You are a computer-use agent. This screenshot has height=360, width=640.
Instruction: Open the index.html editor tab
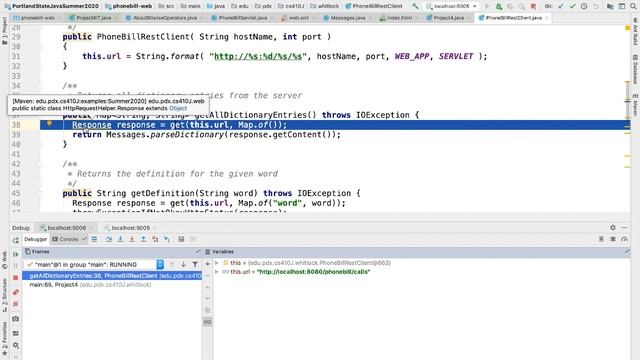tap(399, 18)
